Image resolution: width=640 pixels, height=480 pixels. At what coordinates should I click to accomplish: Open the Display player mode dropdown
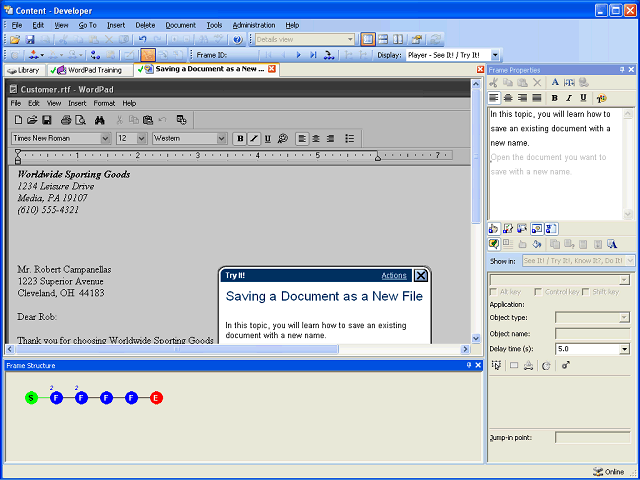click(495, 55)
